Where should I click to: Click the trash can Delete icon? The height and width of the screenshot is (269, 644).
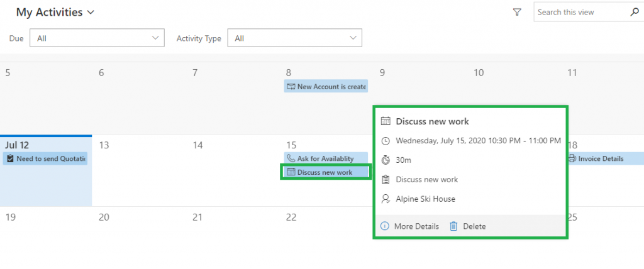tap(453, 226)
